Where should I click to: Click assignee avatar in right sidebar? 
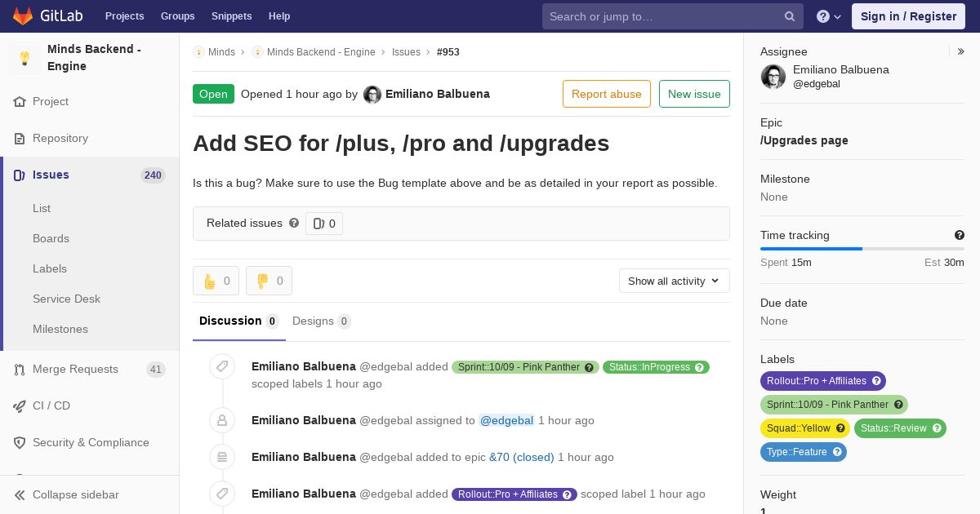pos(773,77)
